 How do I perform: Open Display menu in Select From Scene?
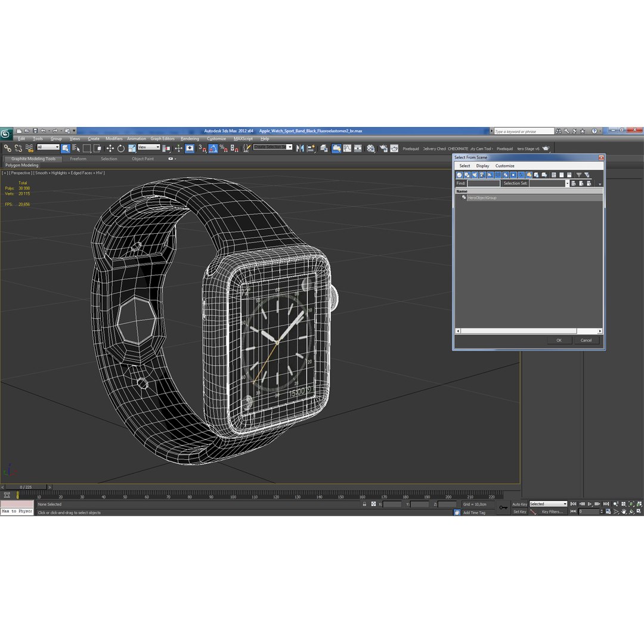coord(482,166)
